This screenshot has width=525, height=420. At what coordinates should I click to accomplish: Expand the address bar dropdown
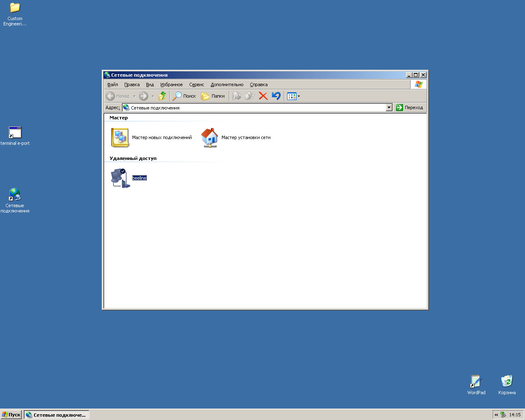tap(389, 107)
